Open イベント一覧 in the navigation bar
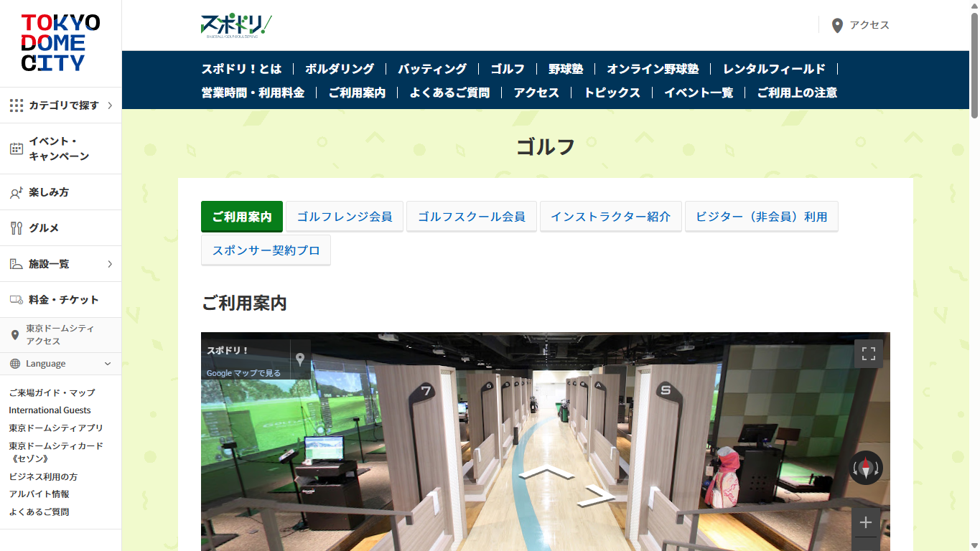 pyautogui.click(x=699, y=93)
